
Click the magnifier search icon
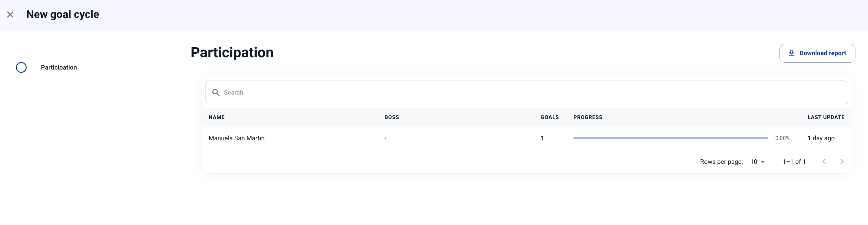click(216, 93)
